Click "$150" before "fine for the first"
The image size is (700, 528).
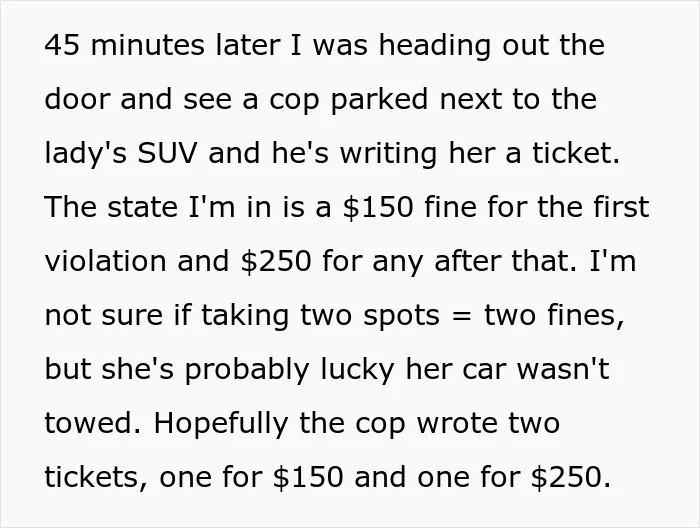[378, 208]
